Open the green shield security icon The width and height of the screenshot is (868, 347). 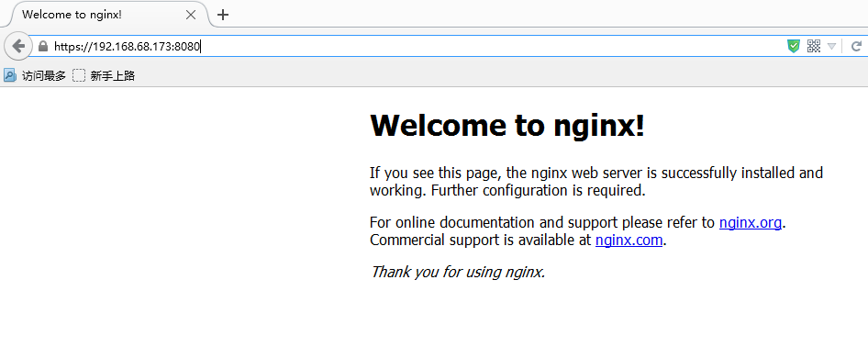coord(794,47)
